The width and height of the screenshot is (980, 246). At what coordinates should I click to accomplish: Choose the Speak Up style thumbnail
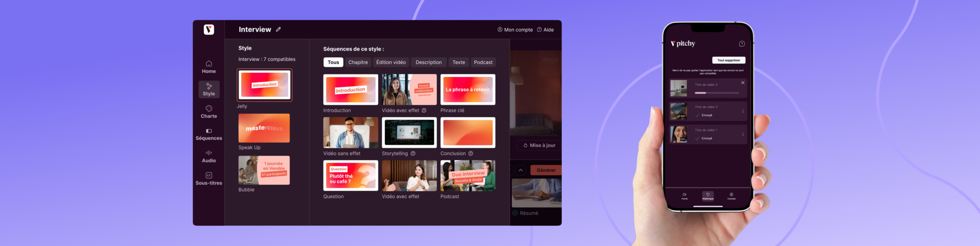coord(264,128)
